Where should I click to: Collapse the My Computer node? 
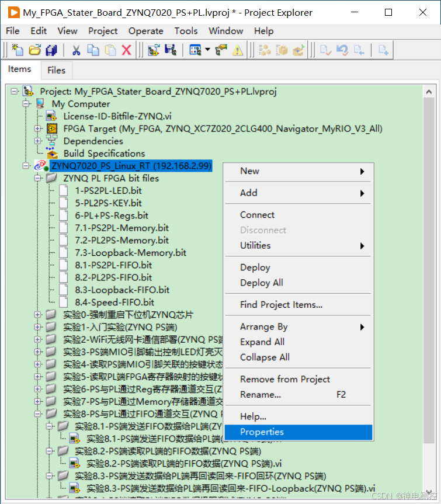[x=26, y=103]
